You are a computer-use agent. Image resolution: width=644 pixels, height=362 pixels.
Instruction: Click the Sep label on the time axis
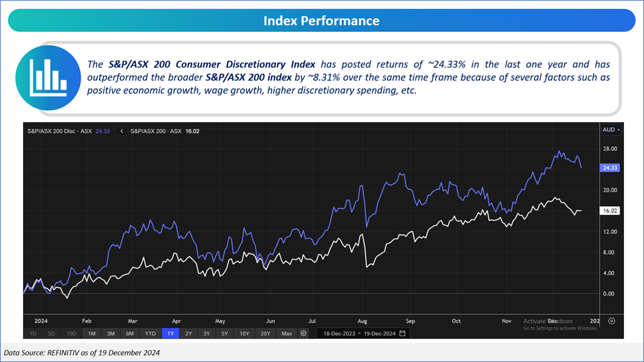tap(411, 321)
